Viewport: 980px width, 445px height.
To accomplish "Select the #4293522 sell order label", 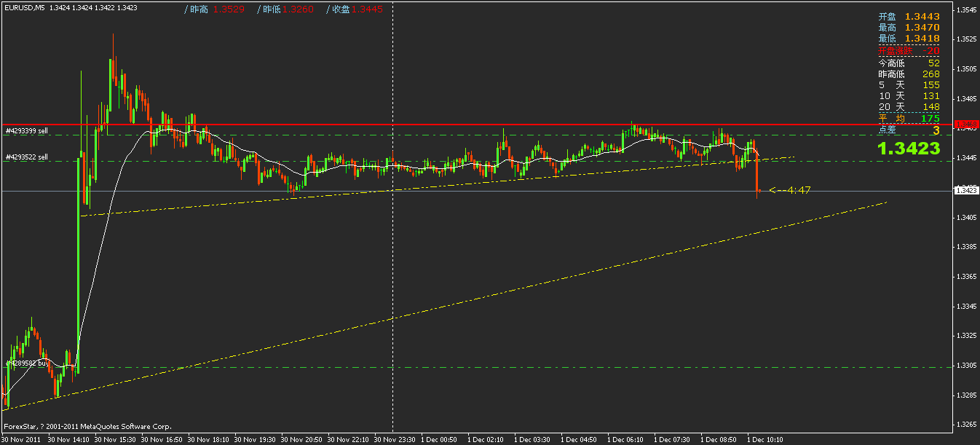I will (28, 156).
